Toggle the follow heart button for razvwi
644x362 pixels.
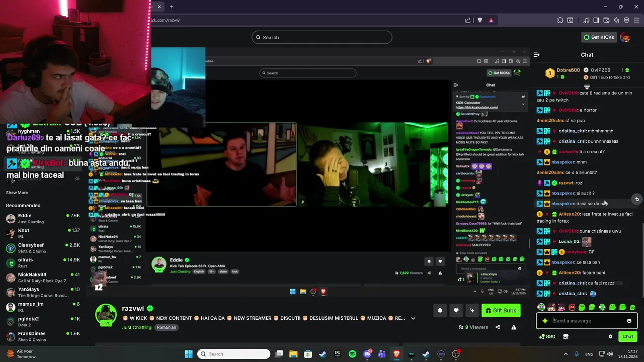tap(456, 310)
